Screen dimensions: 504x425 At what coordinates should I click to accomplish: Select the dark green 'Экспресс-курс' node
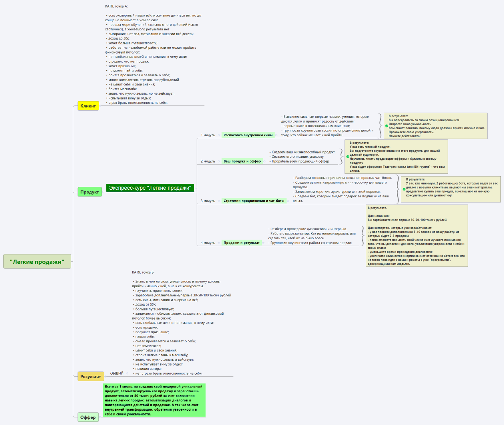click(150, 188)
